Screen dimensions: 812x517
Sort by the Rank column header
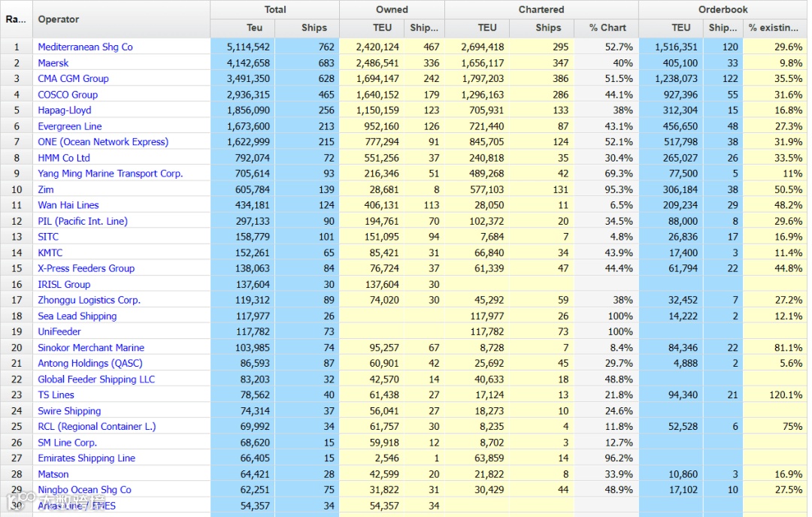16,19
